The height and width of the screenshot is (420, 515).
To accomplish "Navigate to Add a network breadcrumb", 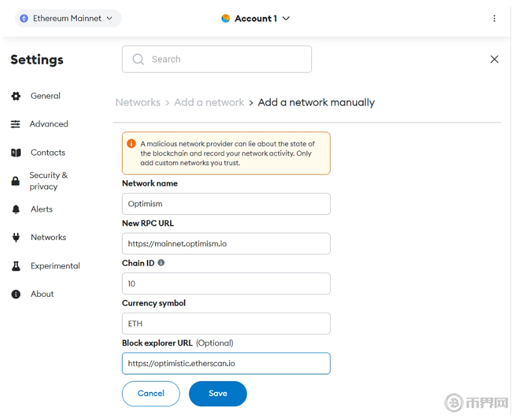I will click(x=209, y=102).
